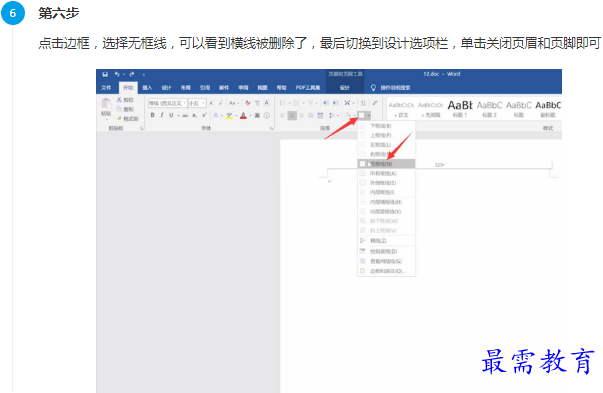Open the clipboard group dialog launcher
603x393 pixels.
[142, 128]
